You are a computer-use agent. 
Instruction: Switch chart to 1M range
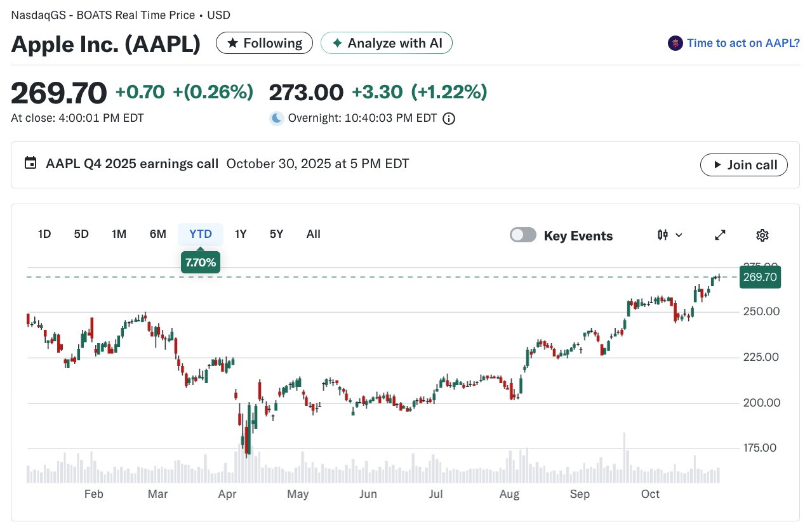pyautogui.click(x=119, y=234)
